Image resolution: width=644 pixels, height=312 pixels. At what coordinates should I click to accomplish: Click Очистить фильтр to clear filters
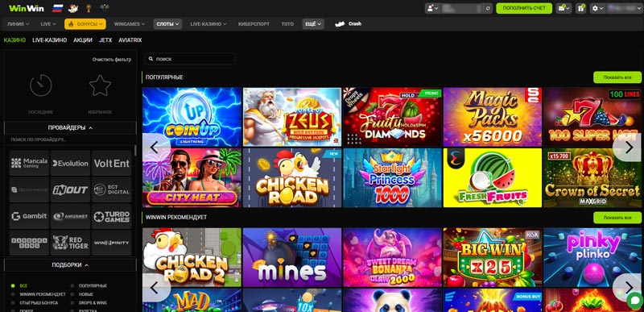112,60
